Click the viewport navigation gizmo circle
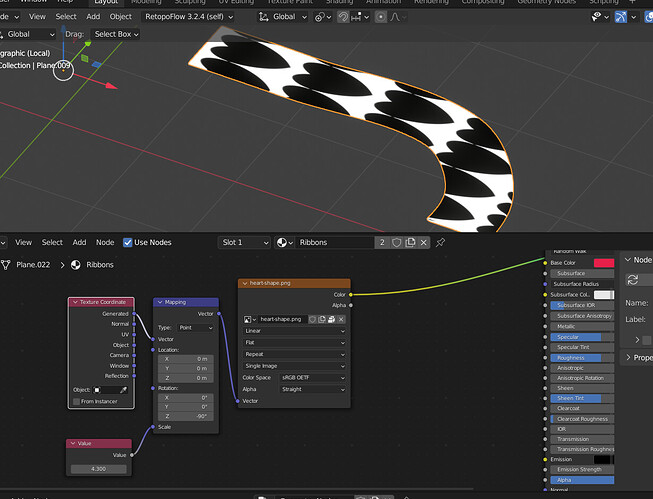This screenshot has height=499, width=653. [63, 70]
